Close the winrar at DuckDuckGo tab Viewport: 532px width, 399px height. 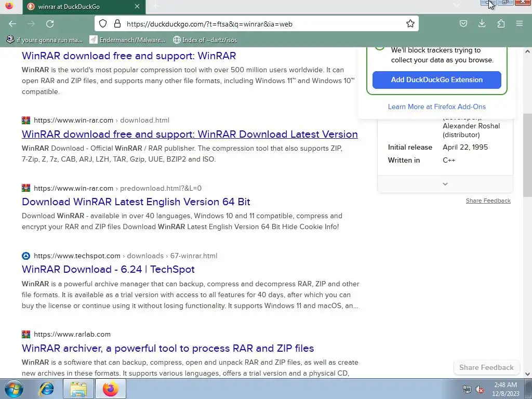tap(137, 6)
